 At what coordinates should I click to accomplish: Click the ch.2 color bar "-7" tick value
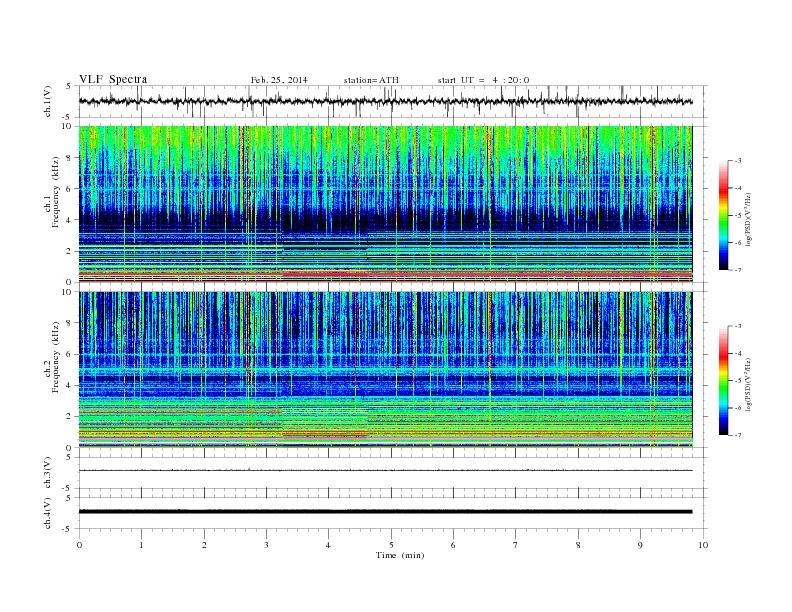(x=737, y=435)
